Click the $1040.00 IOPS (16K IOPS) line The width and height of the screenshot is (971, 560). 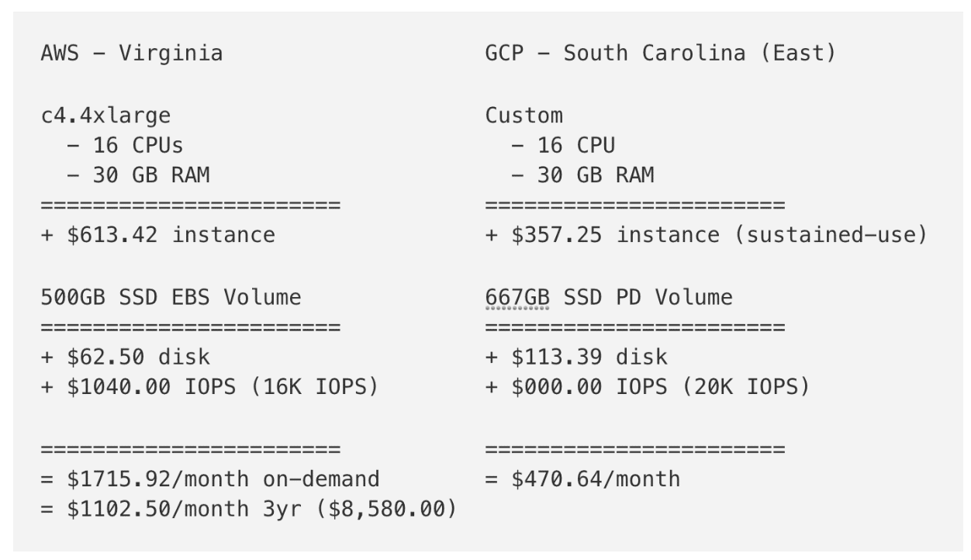209,386
